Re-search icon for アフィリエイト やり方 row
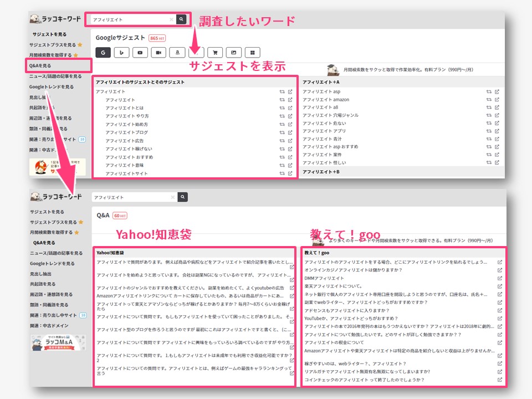The image size is (532, 399). (x=282, y=116)
